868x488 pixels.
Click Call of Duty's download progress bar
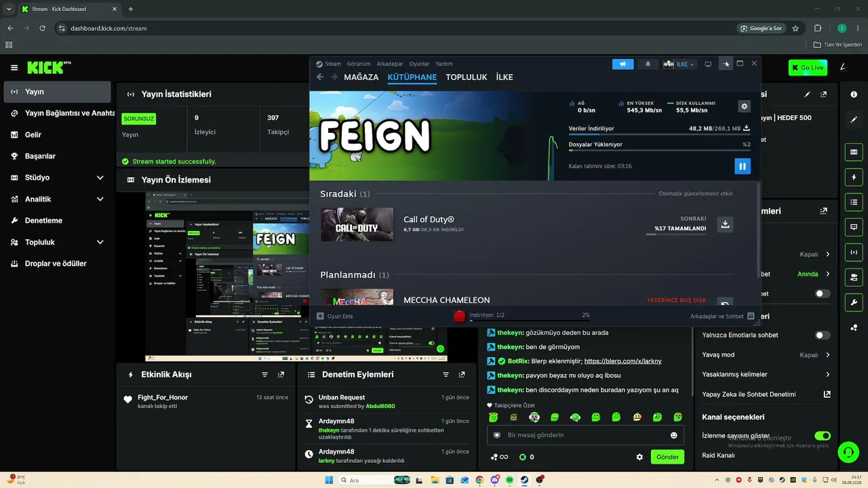pyautogui.click(x=676, y=234)
